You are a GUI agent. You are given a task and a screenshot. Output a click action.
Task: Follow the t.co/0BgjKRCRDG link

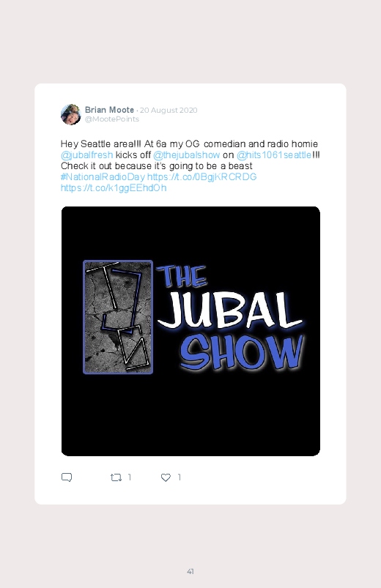click(202, 176)
